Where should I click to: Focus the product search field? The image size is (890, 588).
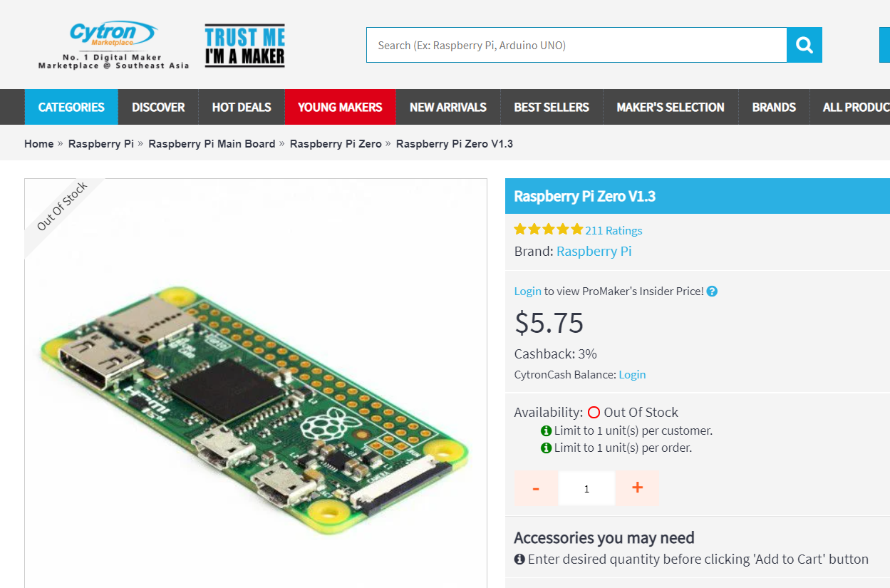[576, 45]
